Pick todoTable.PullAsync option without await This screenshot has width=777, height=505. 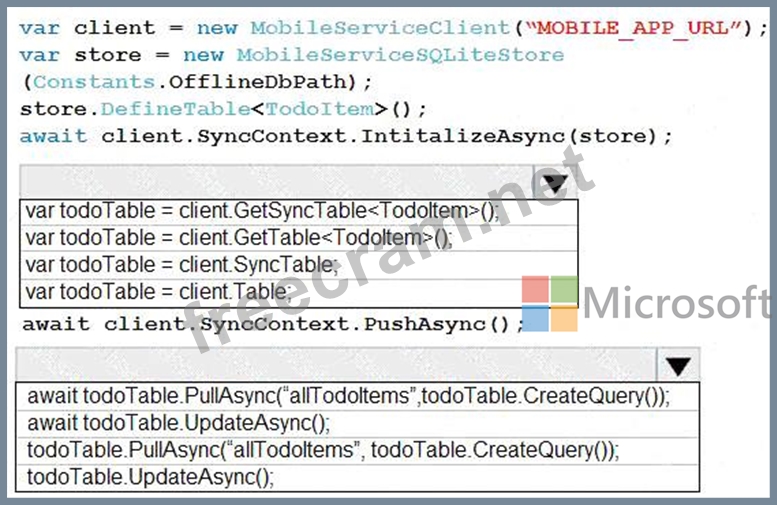pyautogui.click(x=323, y=450)
